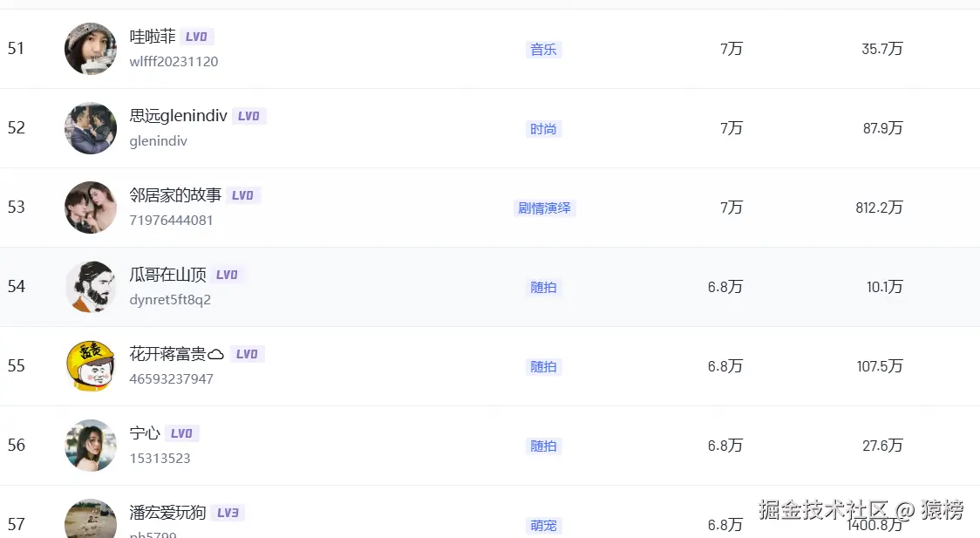Viewport: 980px width, 538px height.
Task: Select the 萌宠 category tag
Action: click(x=543, y=526)
